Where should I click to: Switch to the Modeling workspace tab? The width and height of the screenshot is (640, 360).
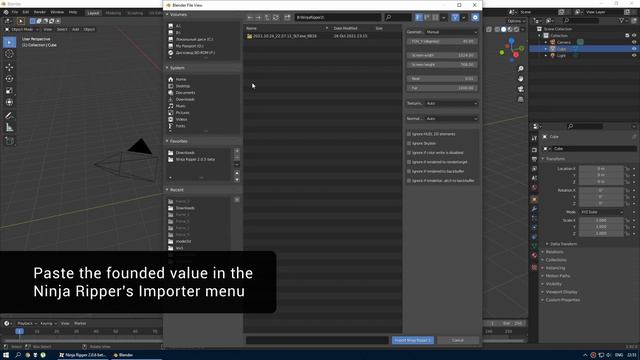(x=113, y=13)
